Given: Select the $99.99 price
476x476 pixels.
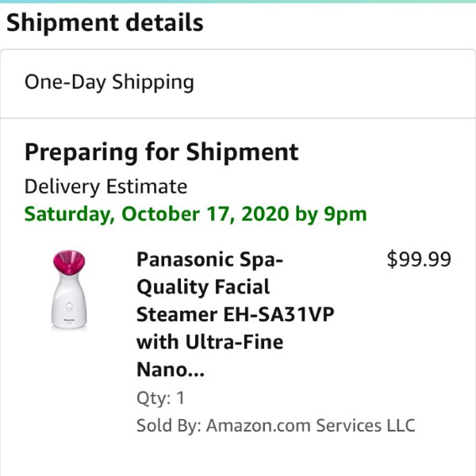Looking at the screenshot, I should tap(419, 259).
